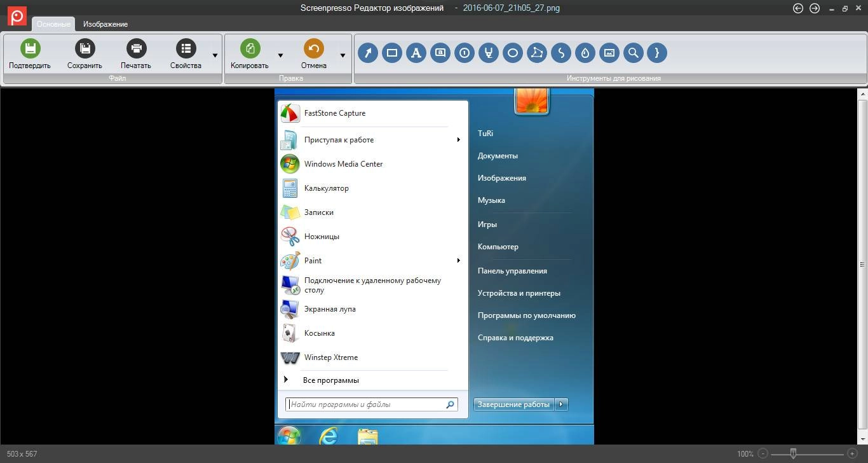Click FastStone Capture in the Start menu
Viewport: 868px width, 463px height.
pos(374,113)
